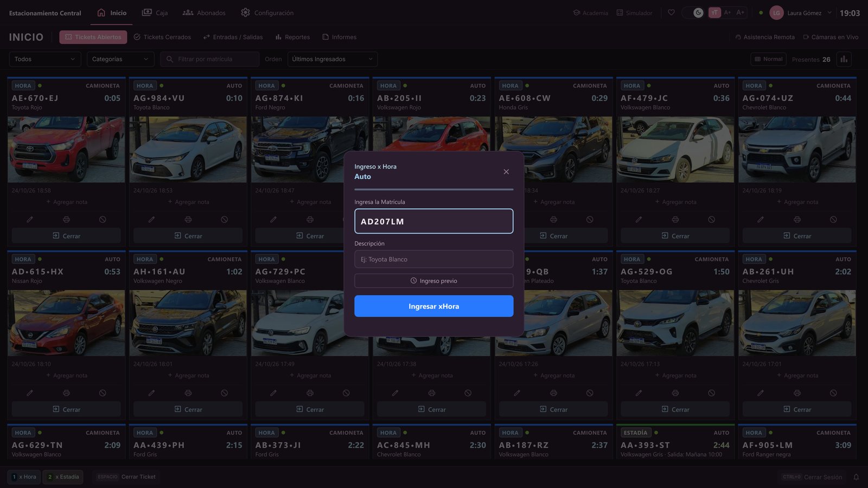
Task: Open the AD•615•HX Nissan photo
Action: [x=66, y=323]
